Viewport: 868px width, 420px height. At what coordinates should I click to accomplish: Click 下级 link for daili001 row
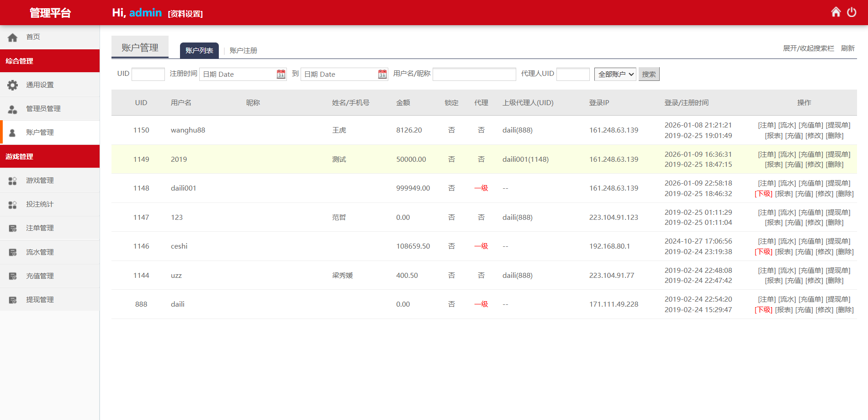(x=763, y=194)
